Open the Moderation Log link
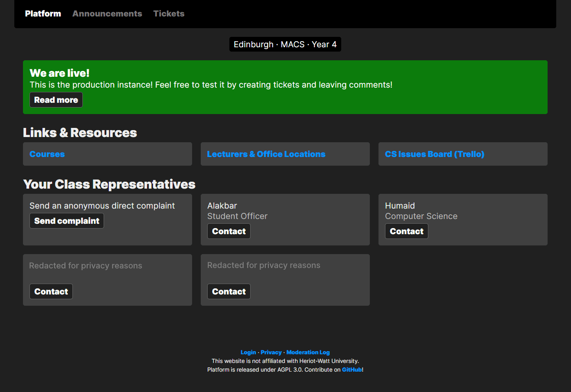 pyautogui.click(x=308, y=352)
